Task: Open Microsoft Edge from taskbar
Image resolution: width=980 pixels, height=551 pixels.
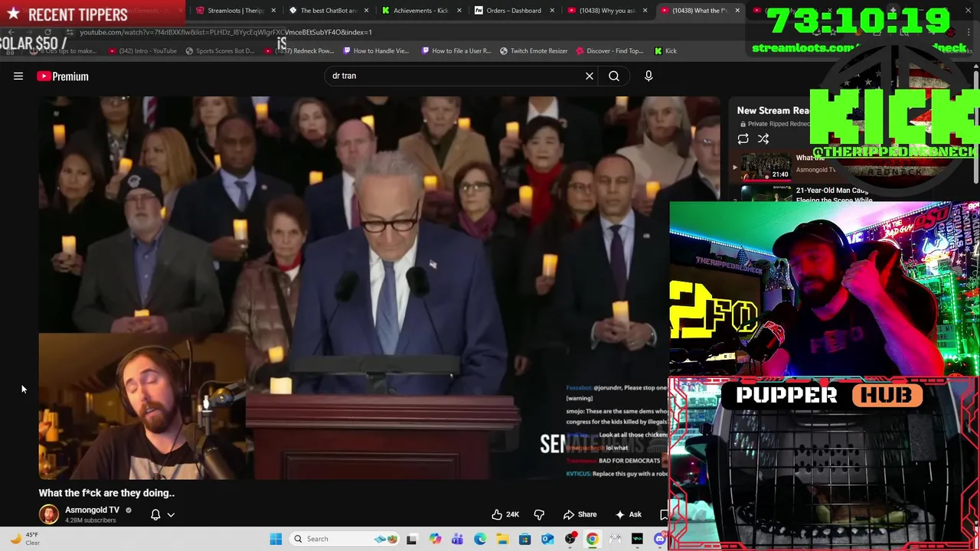Action: [x=480, y=539]
